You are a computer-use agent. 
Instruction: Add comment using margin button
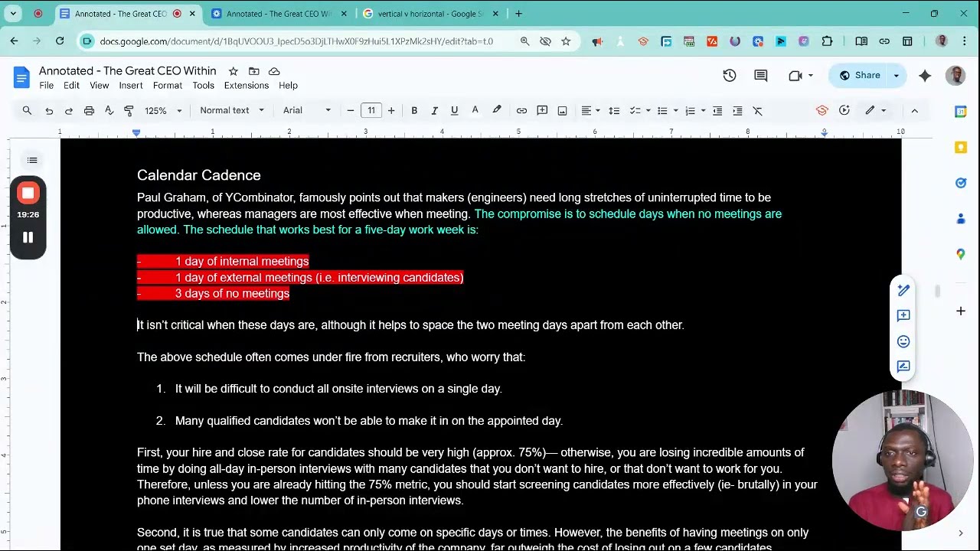coord(903,315)
